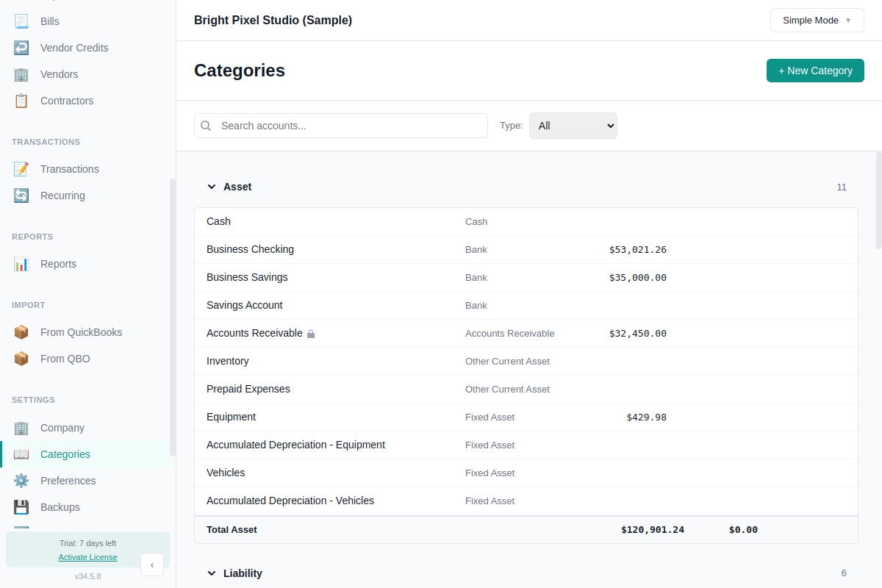Click the Contractors icon in the sidebar

[21, 100]
